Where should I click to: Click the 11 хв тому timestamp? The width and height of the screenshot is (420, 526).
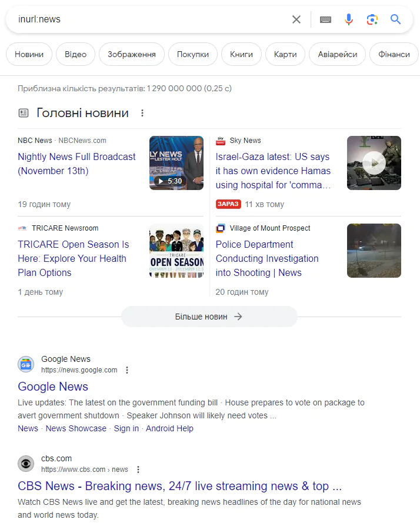pos(264,204)
